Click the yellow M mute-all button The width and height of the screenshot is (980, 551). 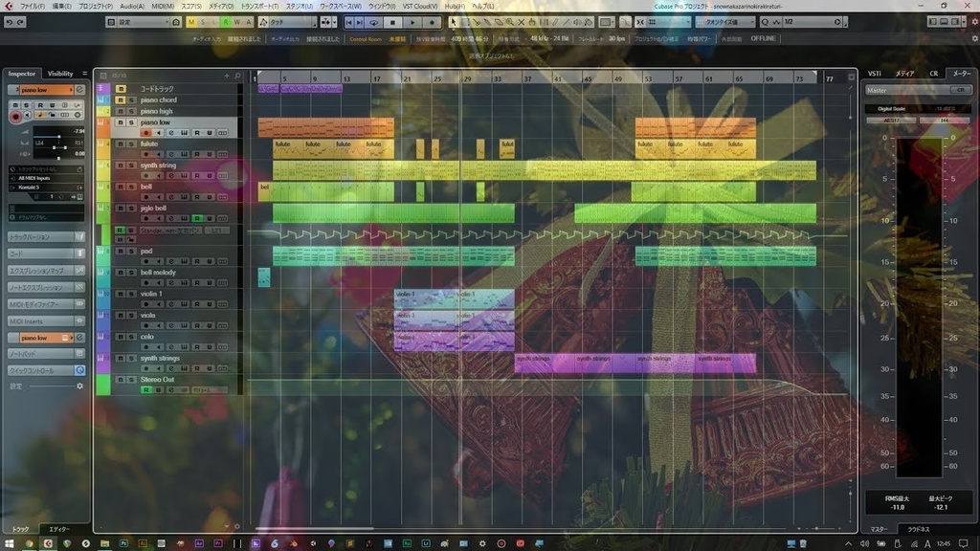(x=191, y=22)
